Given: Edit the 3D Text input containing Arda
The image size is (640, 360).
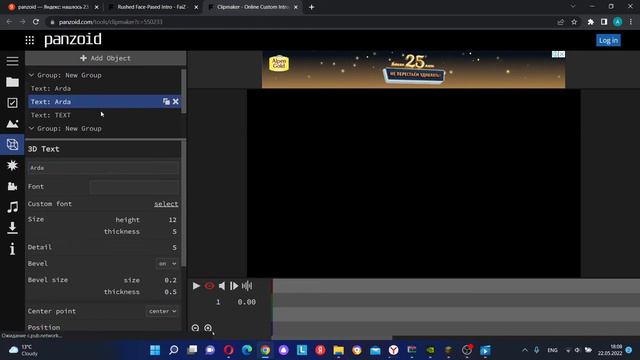Looking at the screenshot, I should 103,168.
